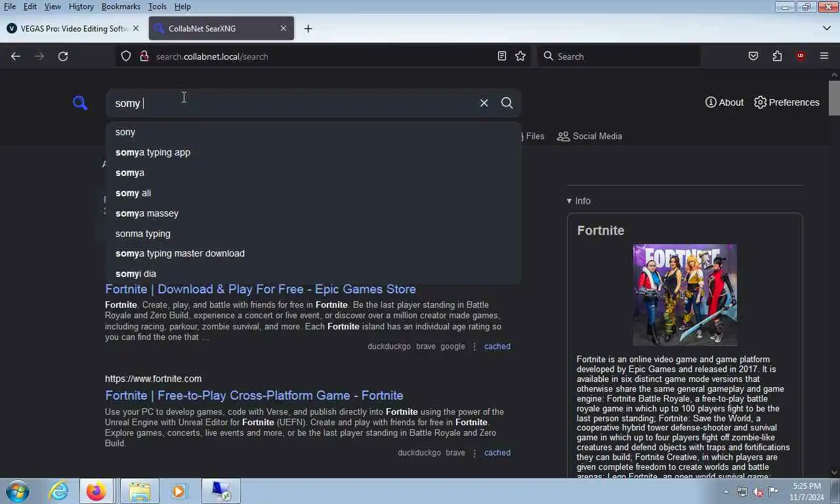The image size is (840, 504).
Task: Click the insecure connection lock icon
Action: [x=144, y=56]
